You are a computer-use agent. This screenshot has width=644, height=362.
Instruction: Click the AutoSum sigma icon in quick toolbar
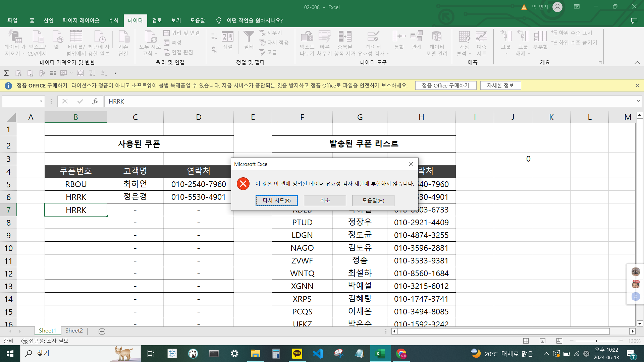(x=6, y=73)
